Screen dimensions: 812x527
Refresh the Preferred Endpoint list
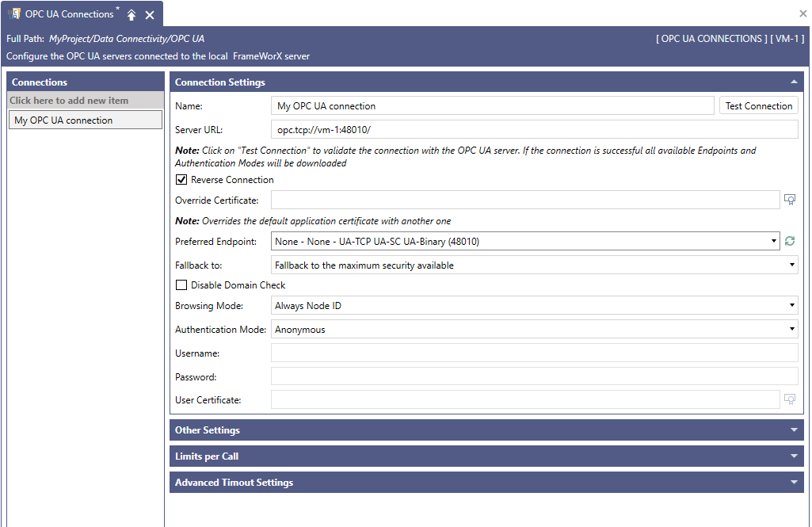pyautogui.click(x=790, y=241)
